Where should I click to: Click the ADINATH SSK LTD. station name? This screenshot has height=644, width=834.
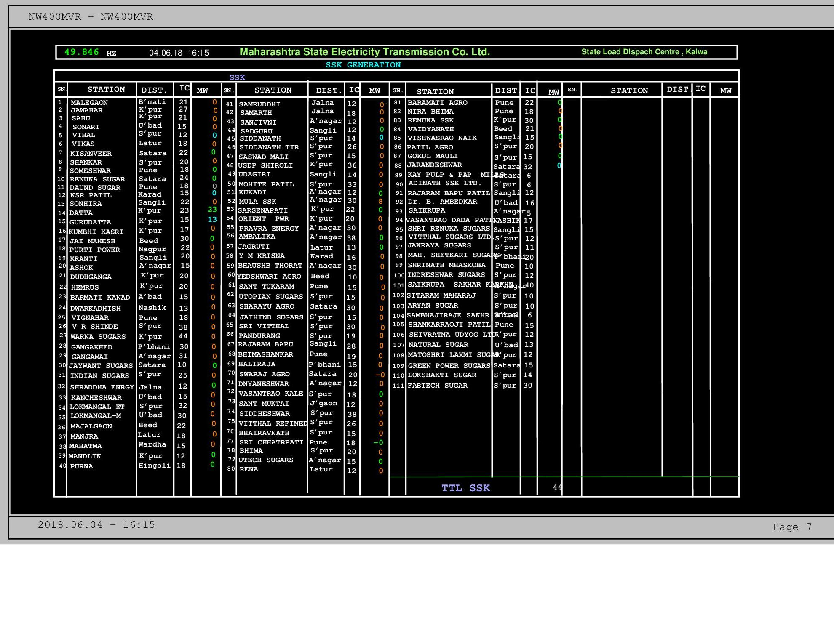click(445, 183)
